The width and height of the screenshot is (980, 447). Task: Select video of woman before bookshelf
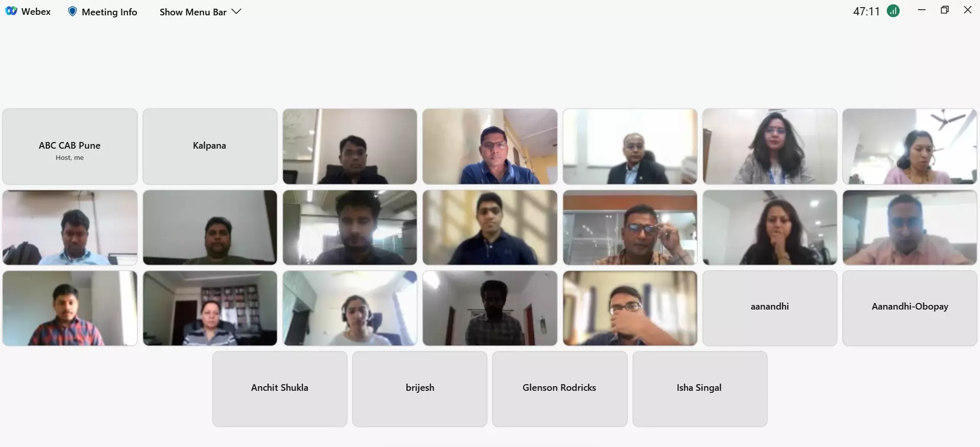coord(210,308)
